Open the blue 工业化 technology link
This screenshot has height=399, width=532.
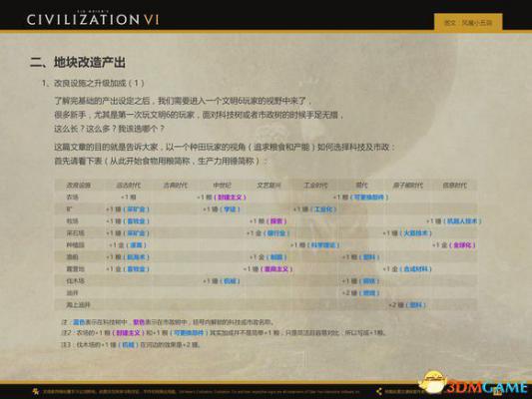point(323,209)
